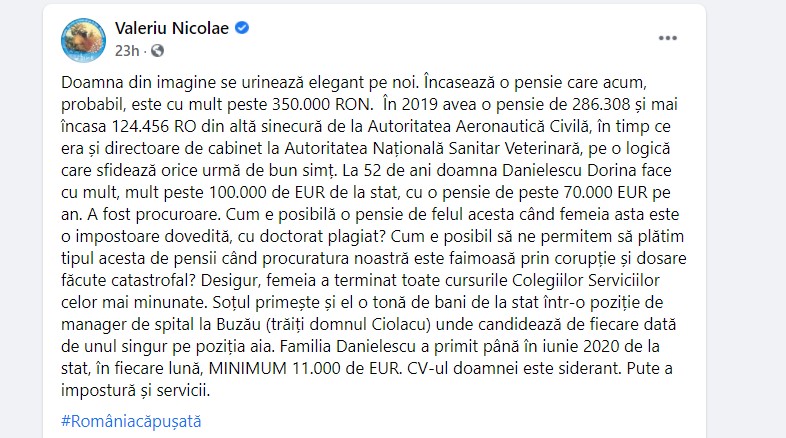Open Valeriu Nicolae's profile picture
The height and width of the screenshot is (438, 786).
tap(83, 38)
